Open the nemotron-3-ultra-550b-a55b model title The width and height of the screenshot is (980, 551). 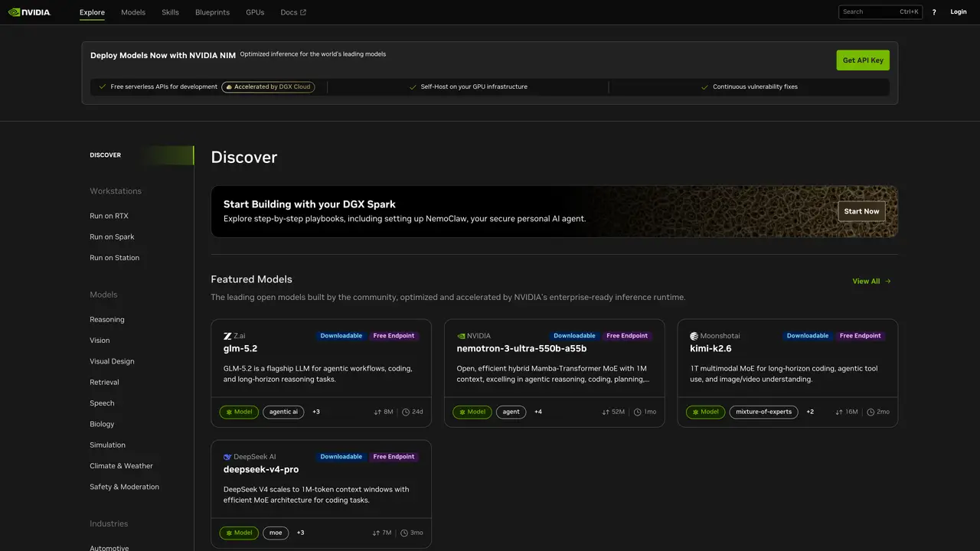521,348
